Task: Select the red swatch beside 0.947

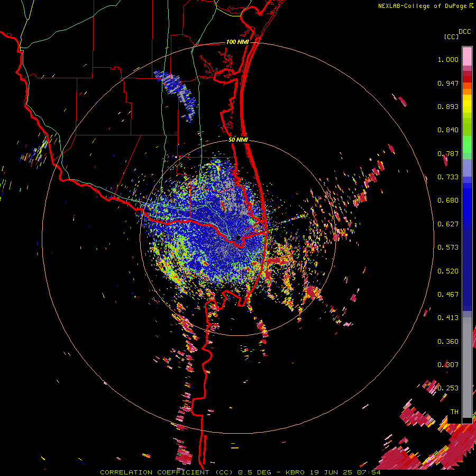Action: tap(467, 79)
